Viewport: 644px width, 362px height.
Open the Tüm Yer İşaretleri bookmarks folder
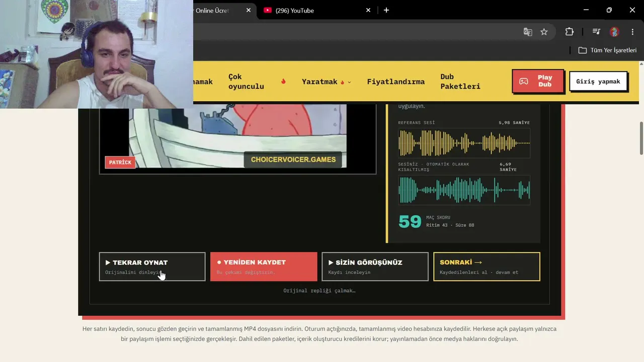pos(607,50)
